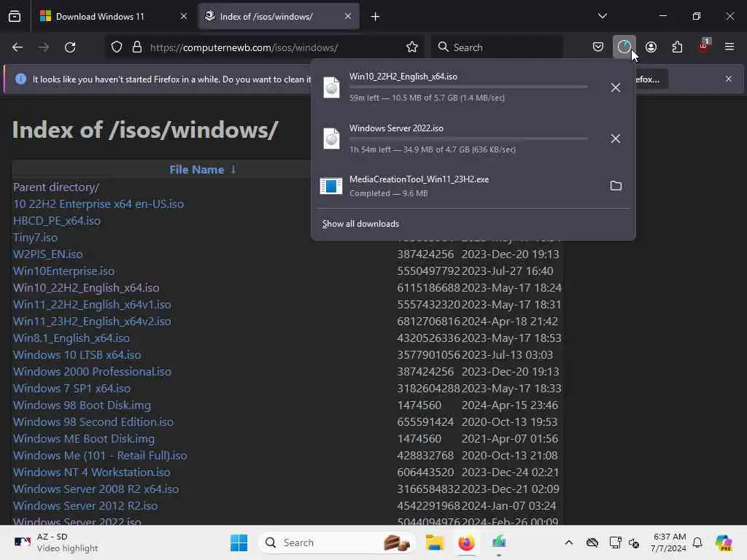This screenshot has width=747, height=560.
Task: Download Windows 7 SP1 x64.iso
Action: (x=72, y=389)
